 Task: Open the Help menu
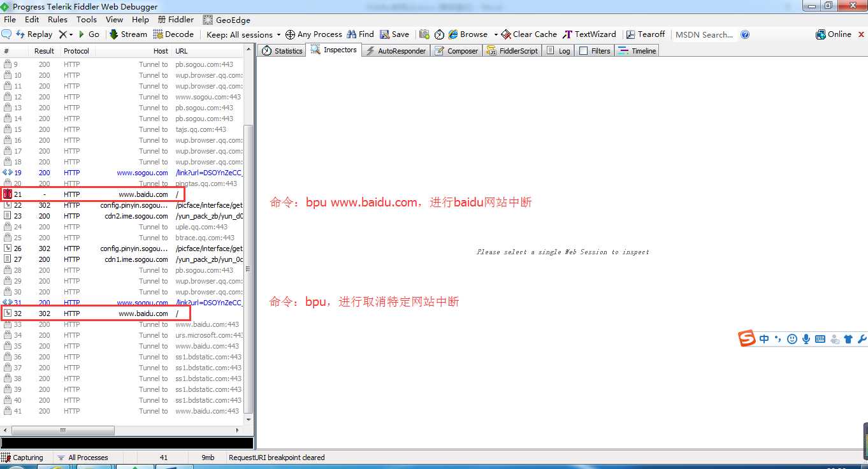pos(140,20)
